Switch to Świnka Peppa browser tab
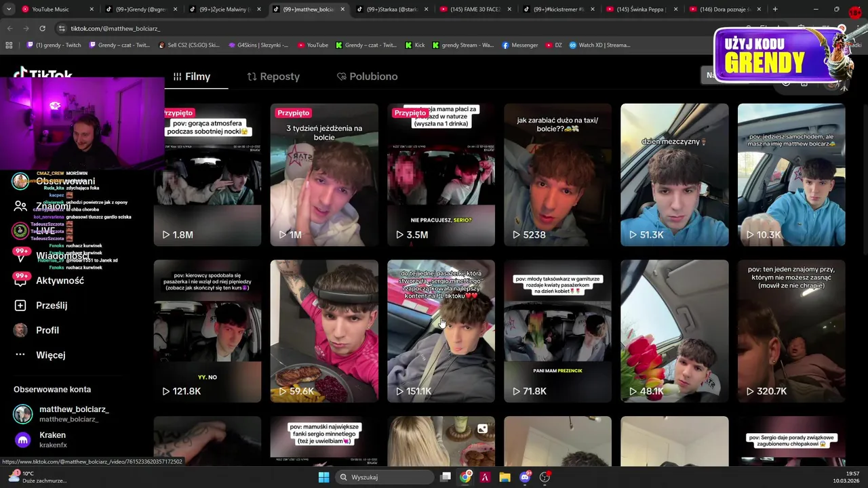This screenshot has height=488, width=868. click(x=641, y=9)
